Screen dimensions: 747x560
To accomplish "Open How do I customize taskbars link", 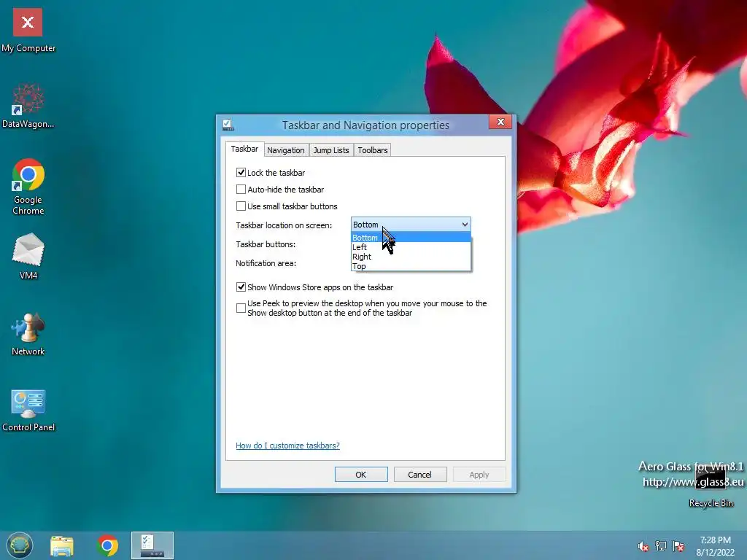I will [287, 446].
